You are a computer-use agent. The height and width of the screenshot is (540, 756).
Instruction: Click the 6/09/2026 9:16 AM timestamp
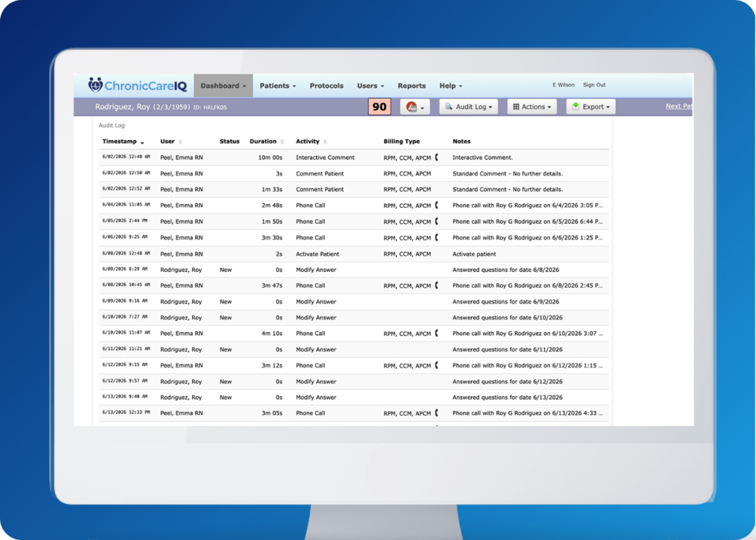point(125,301)
